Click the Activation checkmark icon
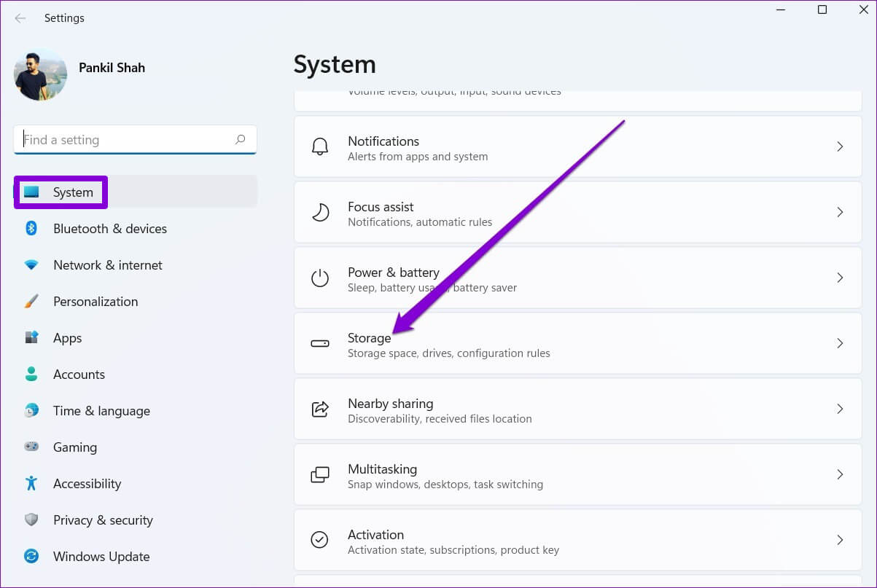The image size is (877, 588). tap(320, 540)
